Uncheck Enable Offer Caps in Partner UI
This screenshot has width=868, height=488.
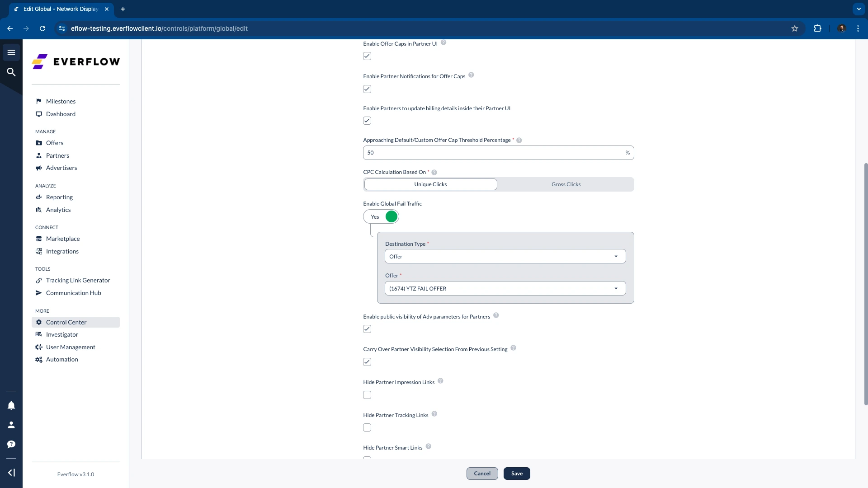pos(367,56)
